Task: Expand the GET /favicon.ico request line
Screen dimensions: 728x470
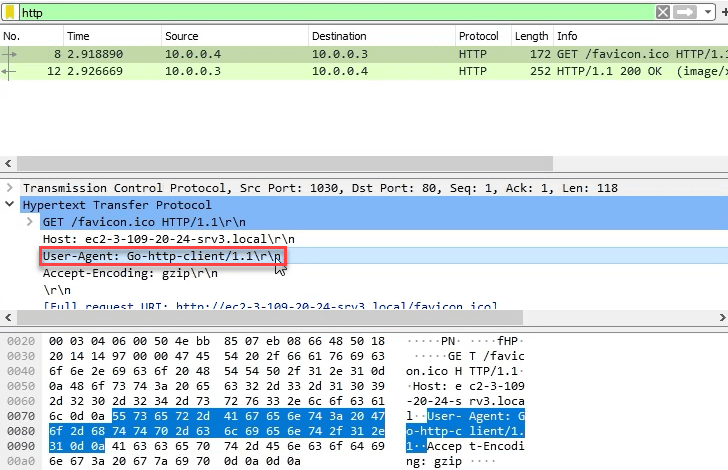Action: point(29,222)
